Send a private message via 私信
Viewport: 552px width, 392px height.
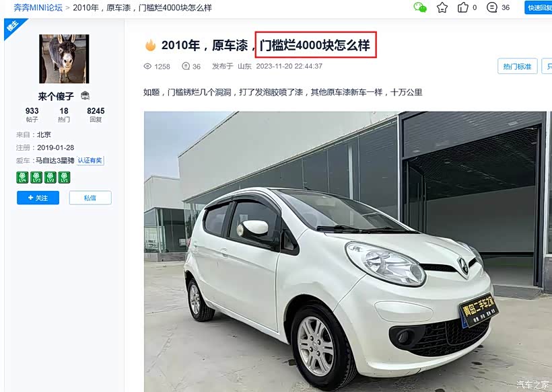90,198
